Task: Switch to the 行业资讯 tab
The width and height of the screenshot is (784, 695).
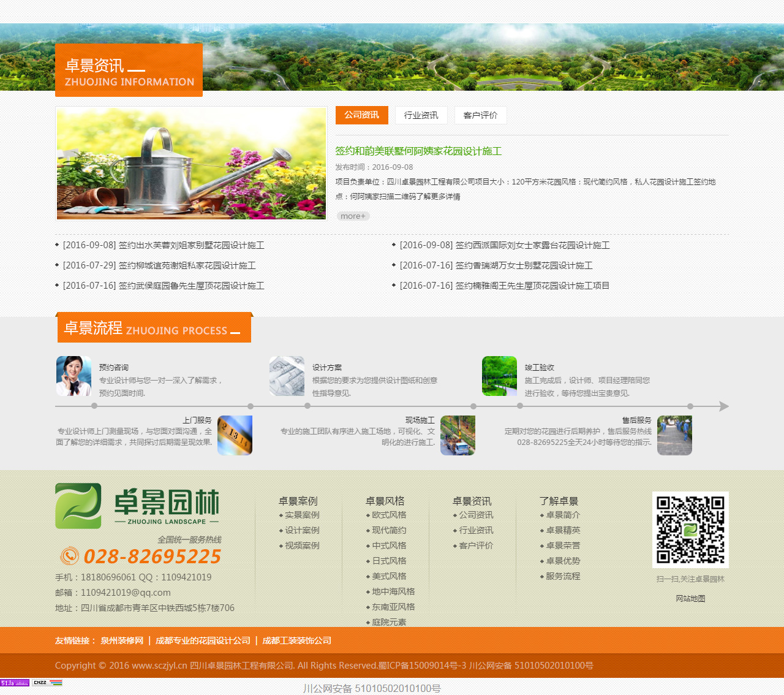Action: point(421,115)
